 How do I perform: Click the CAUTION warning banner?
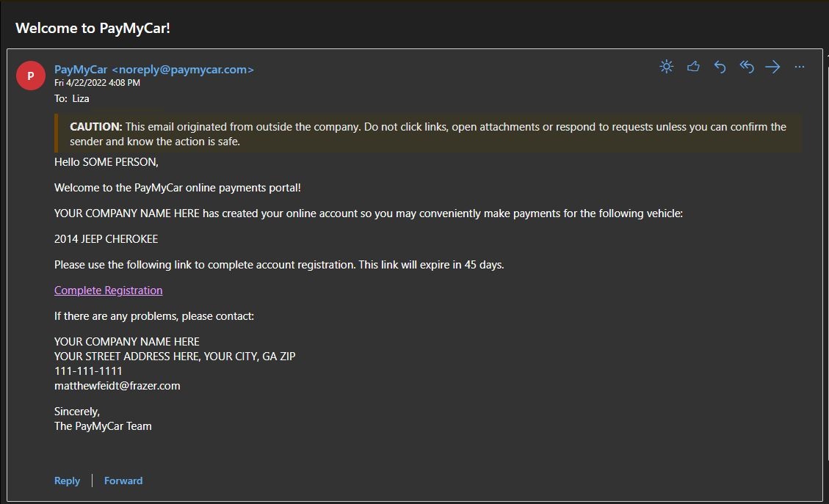(428, 134)
